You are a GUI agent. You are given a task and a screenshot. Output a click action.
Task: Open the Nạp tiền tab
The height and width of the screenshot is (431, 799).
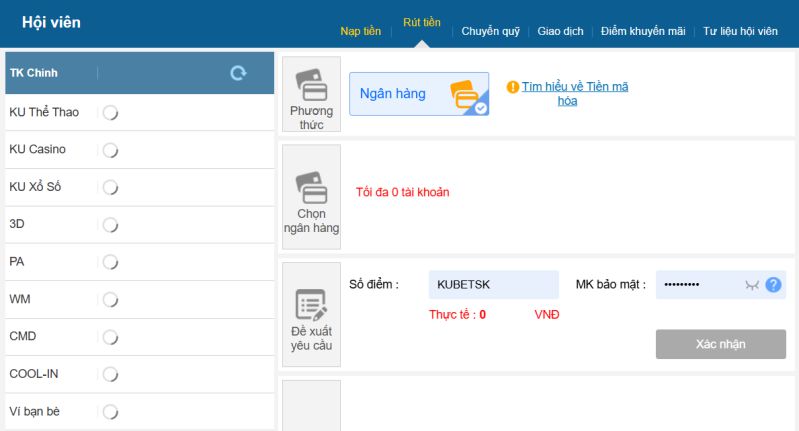[x=361, y=31]
